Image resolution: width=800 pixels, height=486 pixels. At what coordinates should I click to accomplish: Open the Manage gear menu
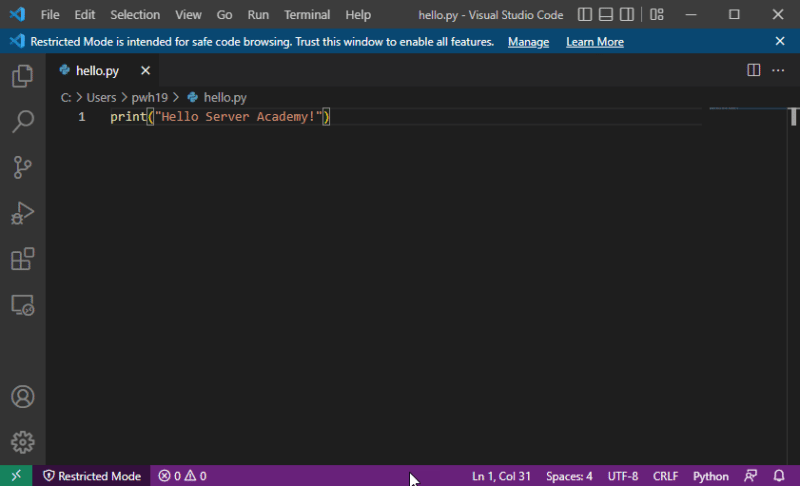[22, 441]
